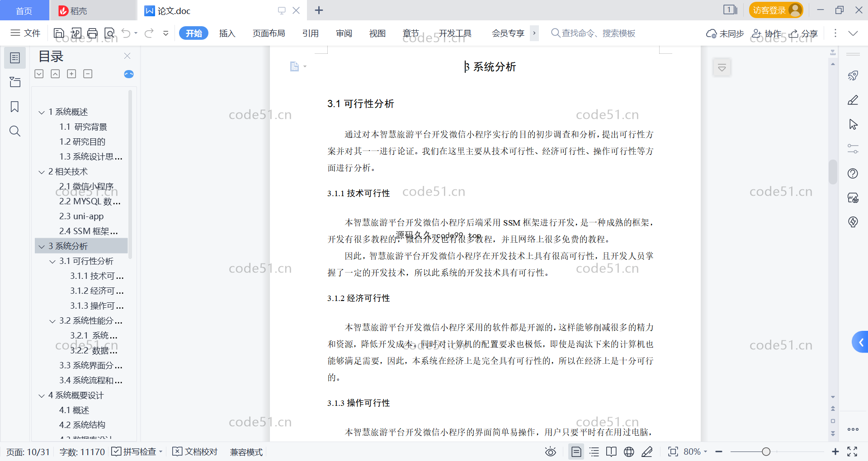Expand all headings icon in 目录 panel

pyautogui.click(x=39, y=74)
